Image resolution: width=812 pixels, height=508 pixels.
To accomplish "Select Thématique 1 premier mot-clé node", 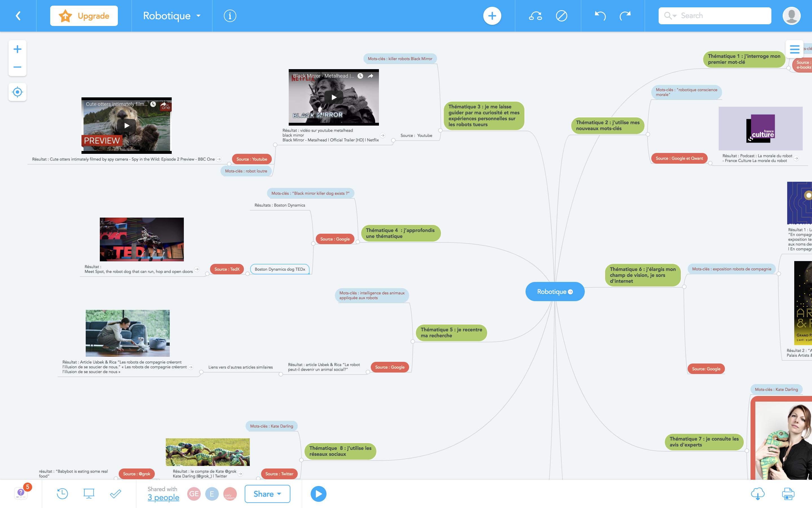I will (744, 59).
